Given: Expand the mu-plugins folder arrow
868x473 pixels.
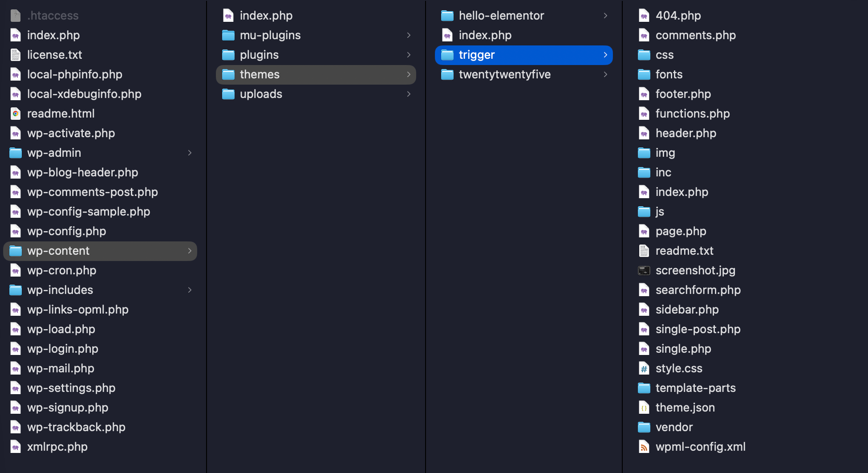Looking at the screenshot, I should coord(409,35).
